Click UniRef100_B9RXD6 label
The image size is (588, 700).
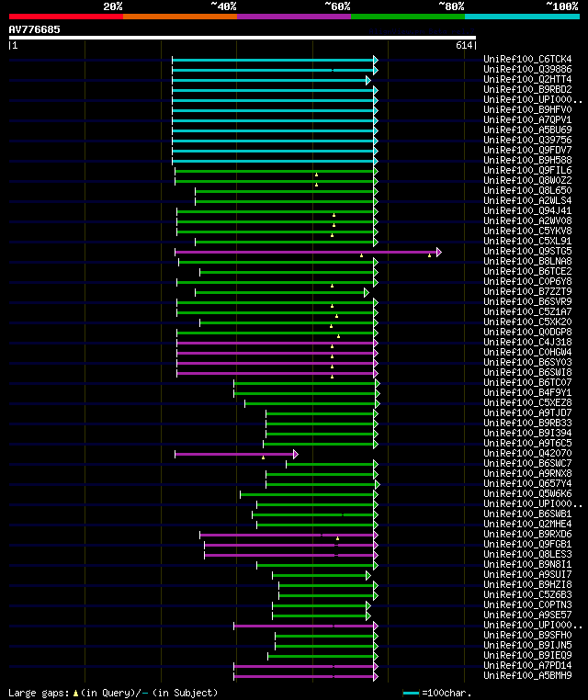pos(527,535)
